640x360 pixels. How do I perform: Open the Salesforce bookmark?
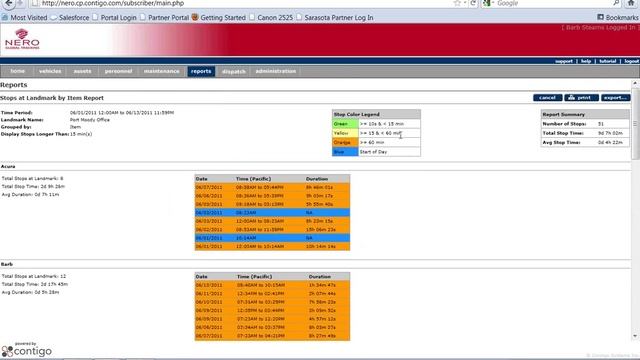click(70, 18)
